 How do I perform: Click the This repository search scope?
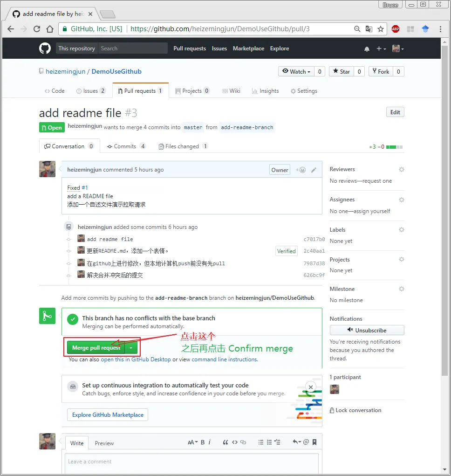coord(77,48)
